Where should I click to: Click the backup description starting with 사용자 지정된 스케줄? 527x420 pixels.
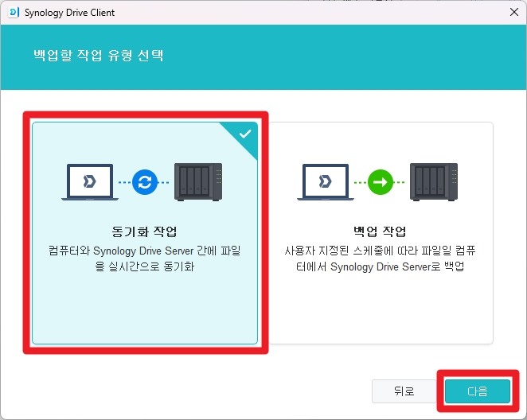coord(381,259)
